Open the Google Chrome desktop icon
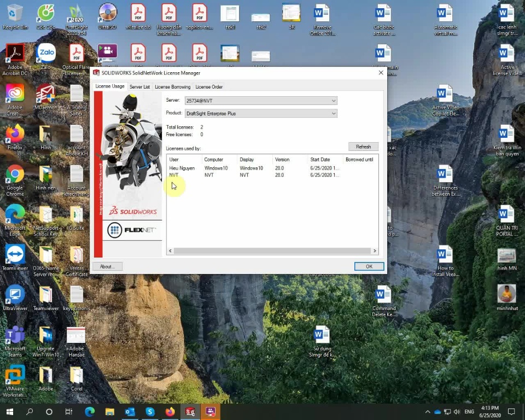The image size is (525, 420). point(15,180)
